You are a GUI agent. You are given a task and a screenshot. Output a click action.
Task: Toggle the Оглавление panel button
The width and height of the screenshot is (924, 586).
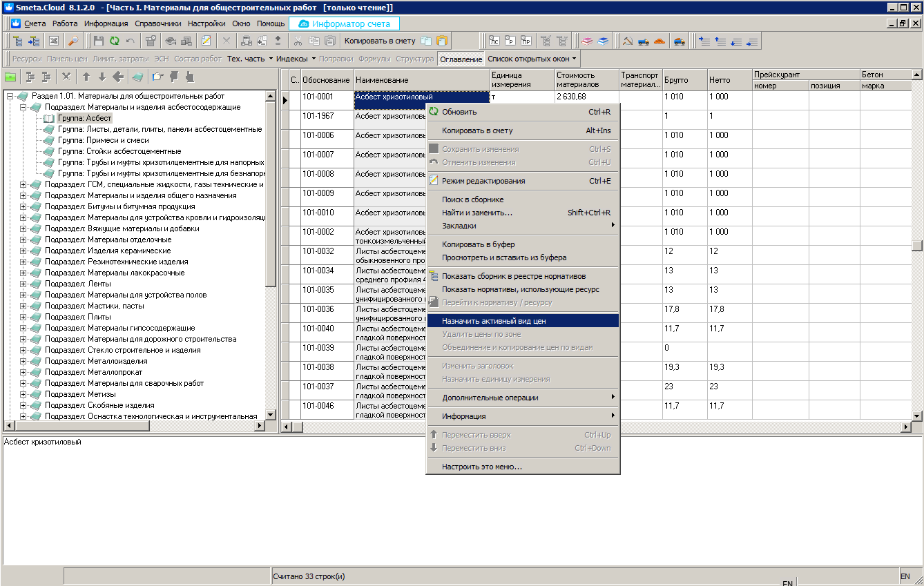pyautogui.click(x=461, y=59)
